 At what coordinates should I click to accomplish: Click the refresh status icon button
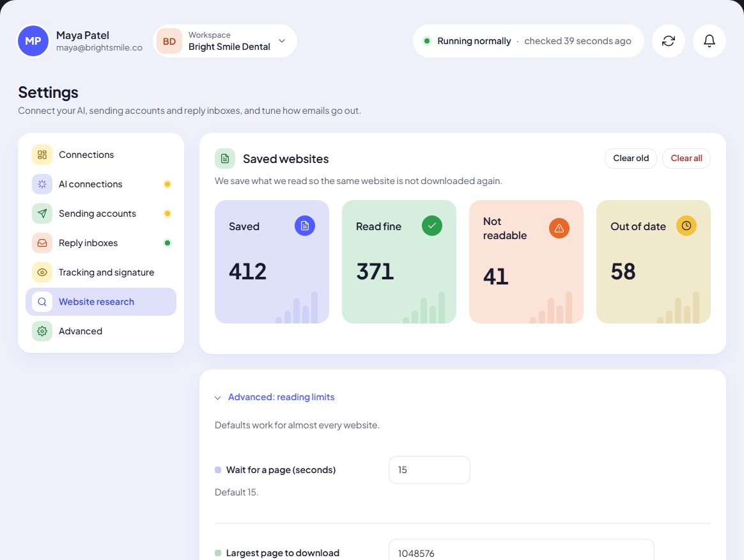(669, 41)
